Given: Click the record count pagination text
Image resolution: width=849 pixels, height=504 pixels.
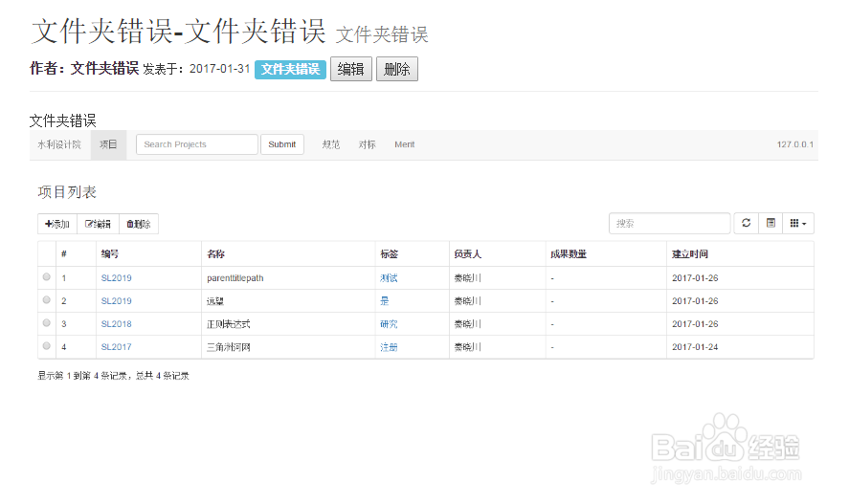Looking at the screenshot, I should point(113,376).
